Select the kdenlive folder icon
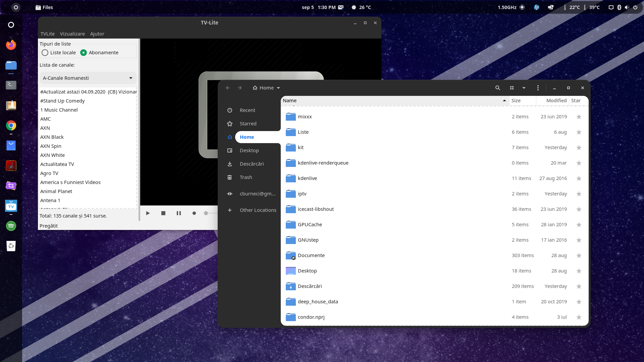 pyautogui.click(x=290, y=178)
